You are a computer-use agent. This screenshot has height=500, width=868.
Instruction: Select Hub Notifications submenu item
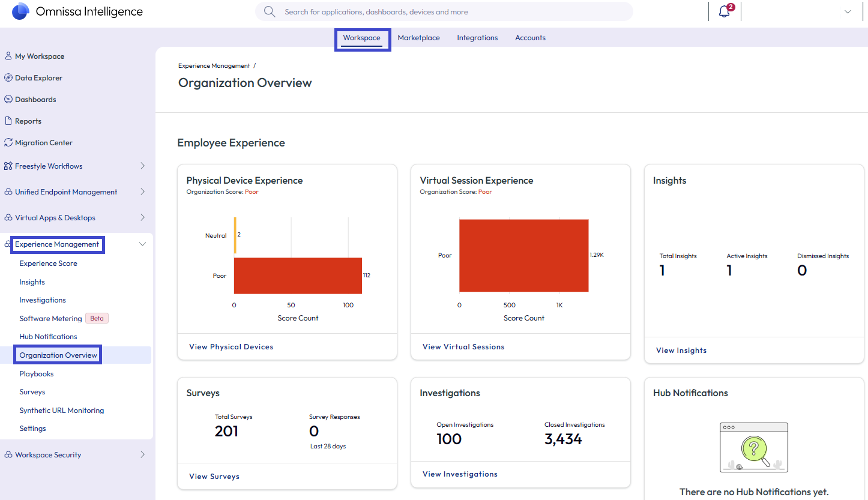pos(48,337)
